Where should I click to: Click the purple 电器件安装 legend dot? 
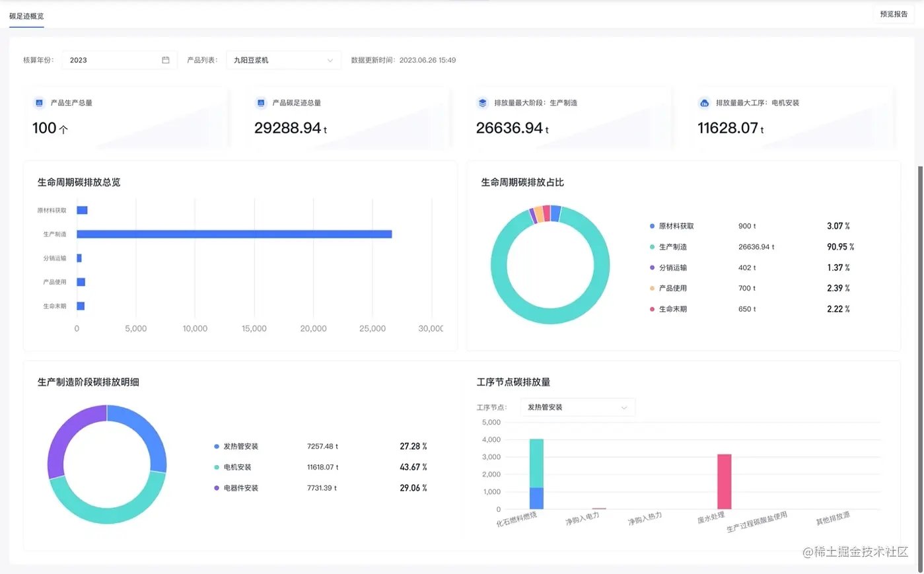click(x=217, y=488)
